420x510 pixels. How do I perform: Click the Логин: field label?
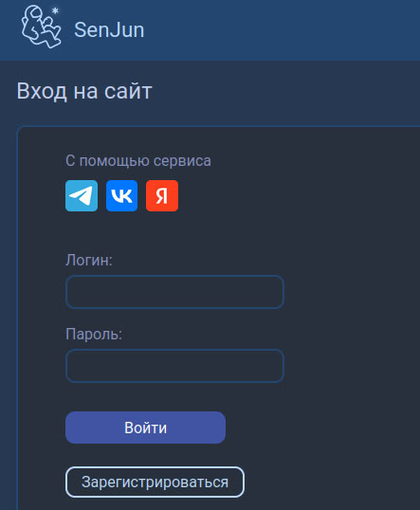89,260
